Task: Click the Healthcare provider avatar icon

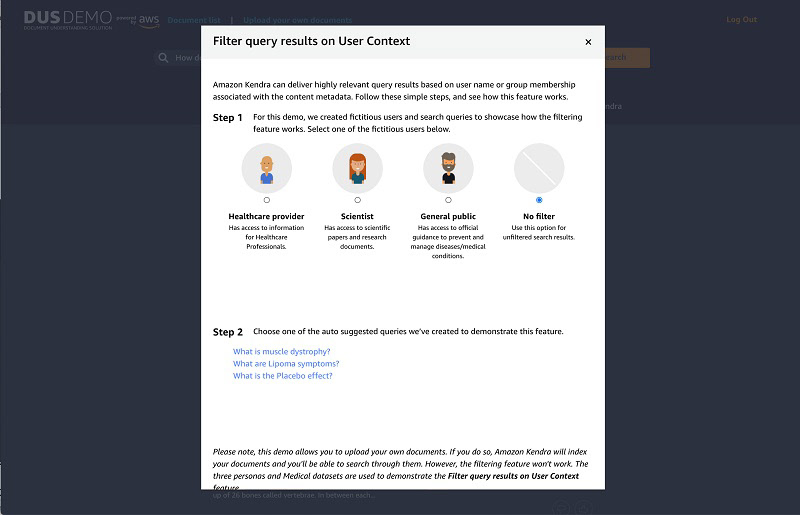Action: tap(266, 168)
